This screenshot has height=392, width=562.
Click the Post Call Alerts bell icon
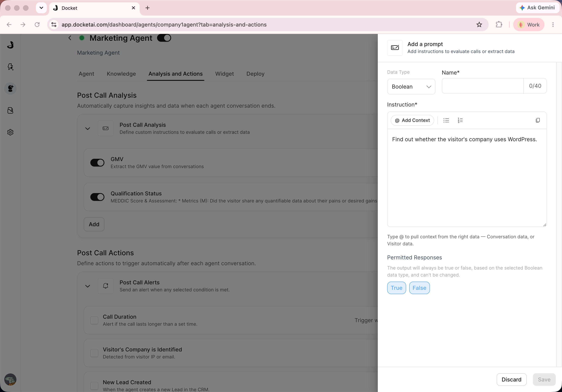click(106, 286)
